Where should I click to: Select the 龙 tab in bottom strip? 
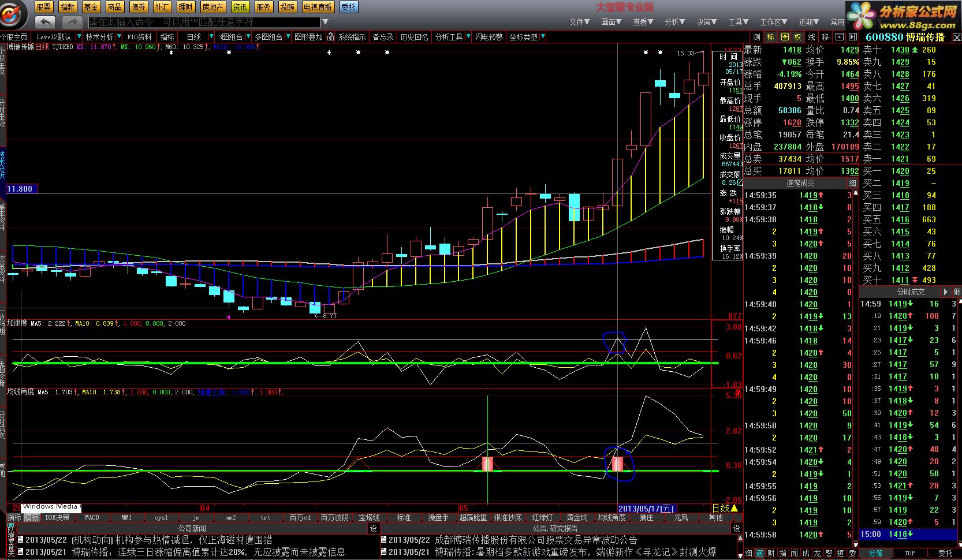pyautogui.click(x=818, y=553)
